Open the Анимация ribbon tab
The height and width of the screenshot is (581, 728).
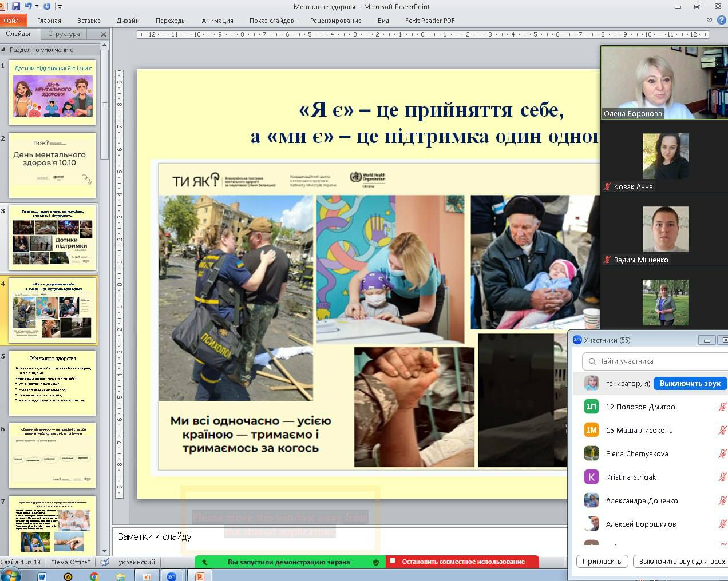[217, 21]
